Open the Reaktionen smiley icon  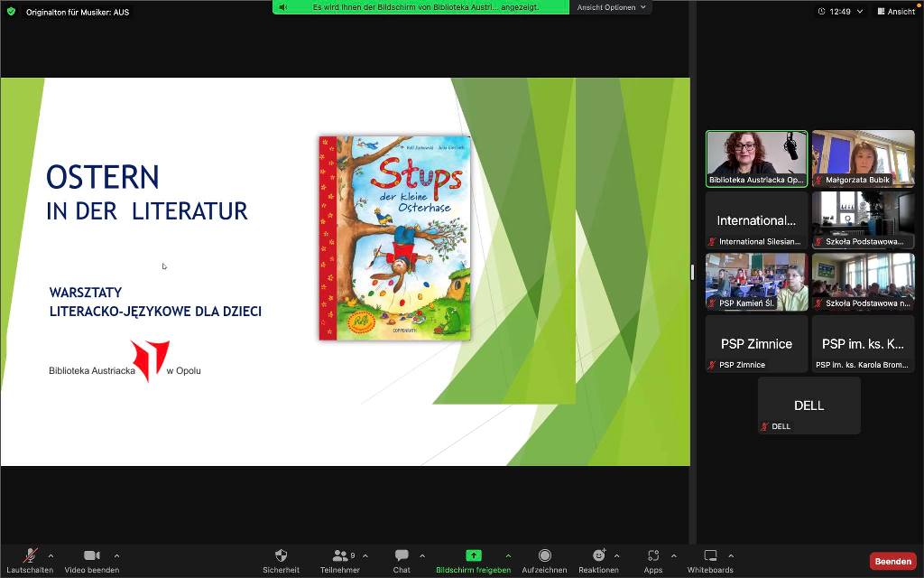coord(598,556)
